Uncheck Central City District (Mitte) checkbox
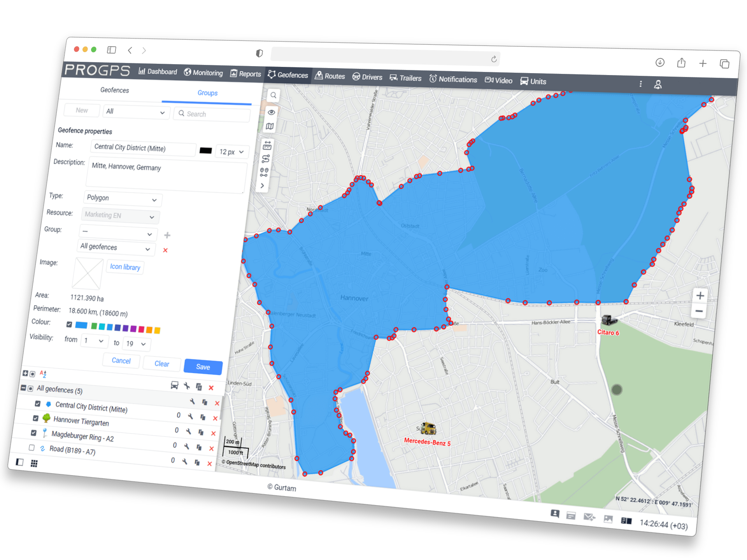The height and width of the screenshot is (560, 747). pyautogui.click(x=38, y=404)
